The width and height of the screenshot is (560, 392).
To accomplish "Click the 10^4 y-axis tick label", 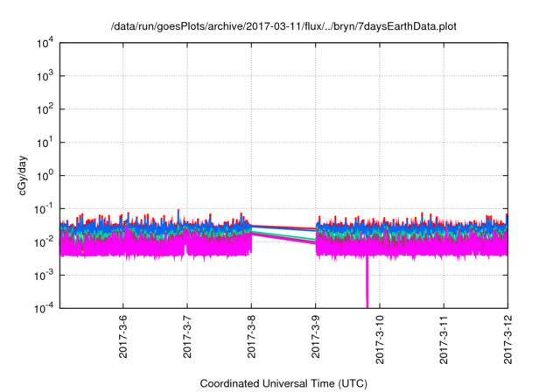I will click(x=45, y=43).
